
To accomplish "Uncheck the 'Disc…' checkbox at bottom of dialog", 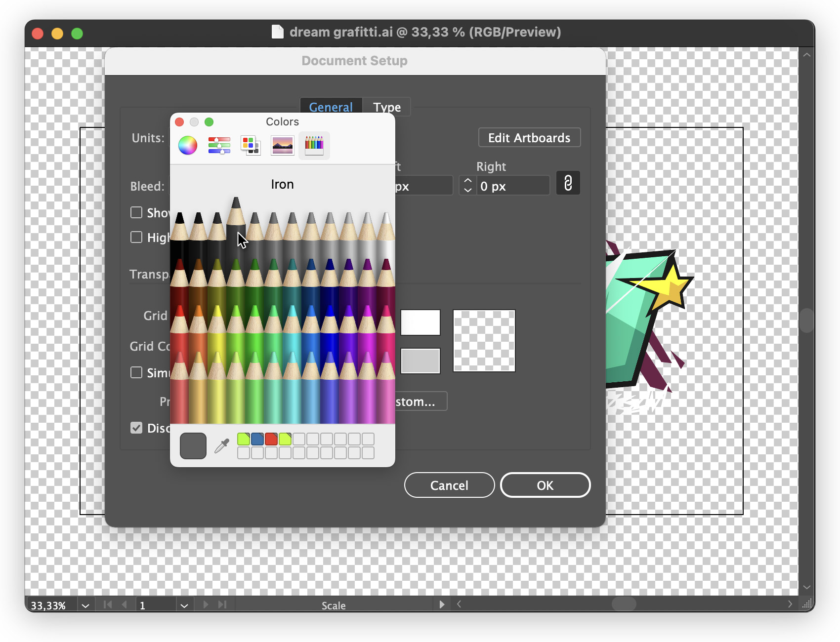I will (x=136, y=428).
